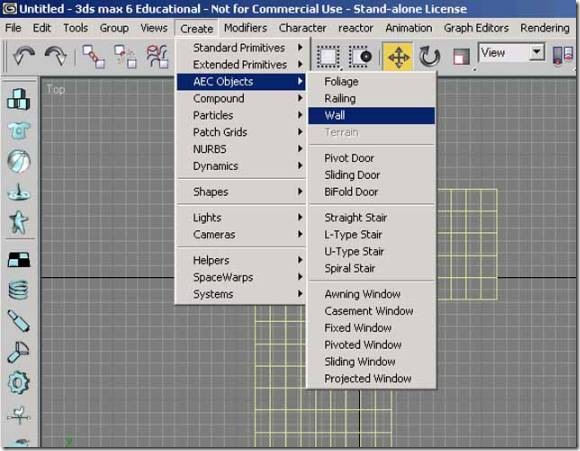Open the Objects tab cubes icon

[x=18, y=99]
